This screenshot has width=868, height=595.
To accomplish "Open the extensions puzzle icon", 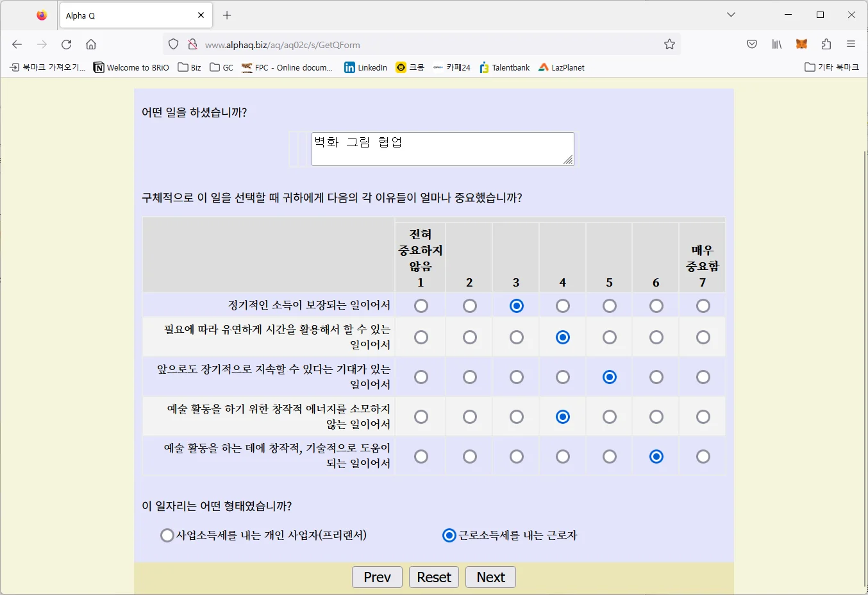I will [826, 44].
